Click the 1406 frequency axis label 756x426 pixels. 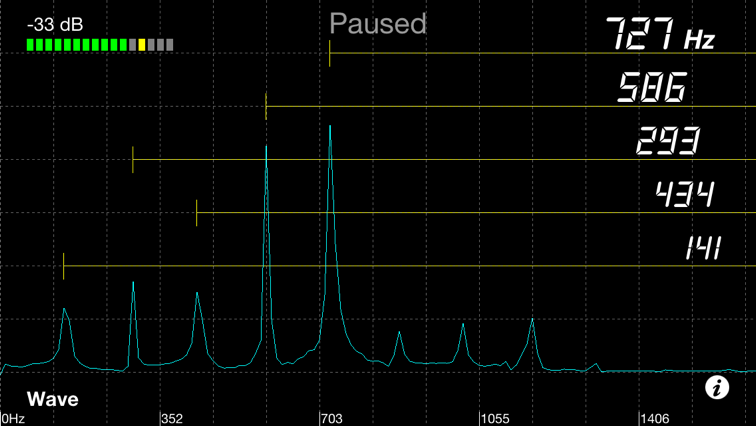655,419
